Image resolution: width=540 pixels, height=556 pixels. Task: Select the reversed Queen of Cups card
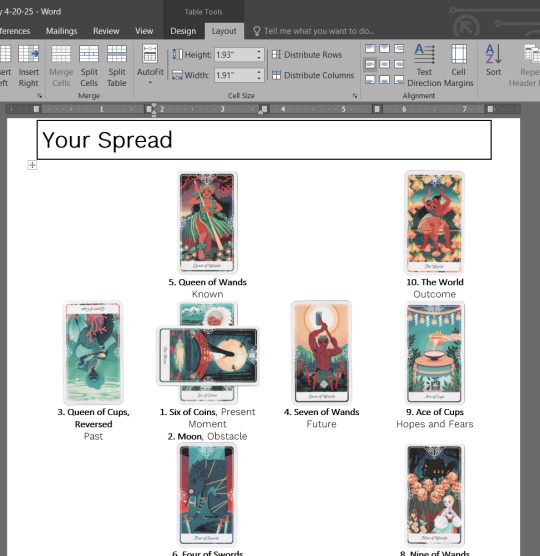click(x=93, y=352)
